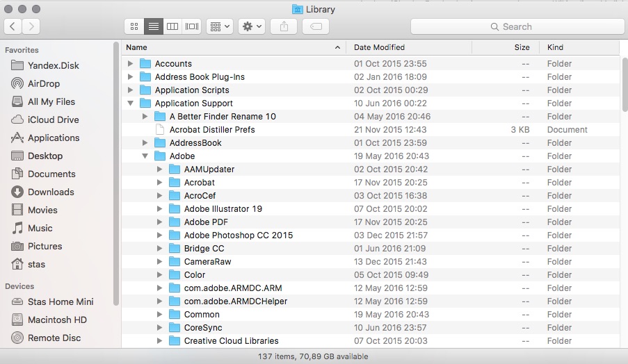628x364 pixels.
Task: Collapse the Adobe folder
Action: [145, 156]
